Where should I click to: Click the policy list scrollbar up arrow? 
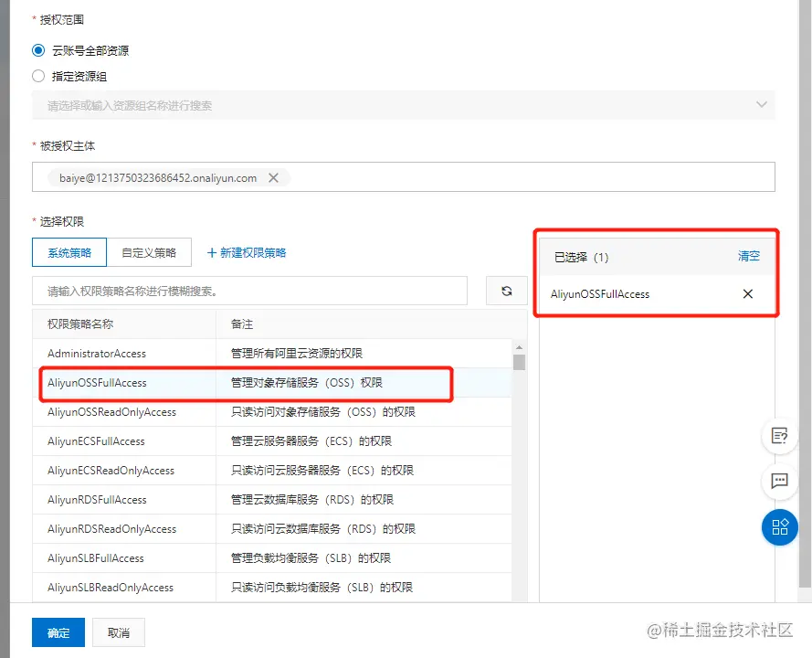coord(520,347)
